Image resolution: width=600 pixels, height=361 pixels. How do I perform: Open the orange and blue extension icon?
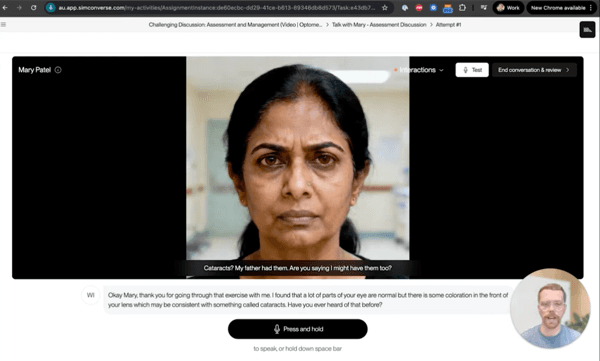coord(448,8)
